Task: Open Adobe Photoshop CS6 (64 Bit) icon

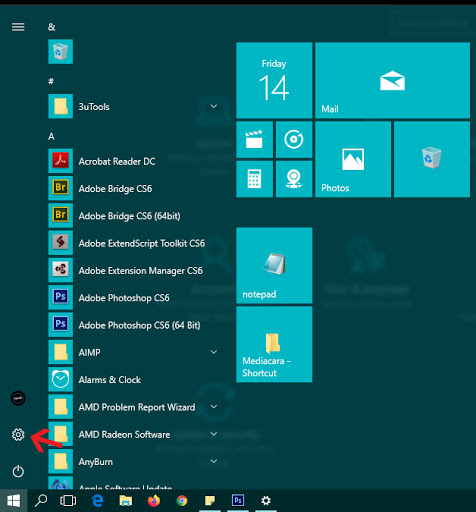Action: (x=60, y=325)
